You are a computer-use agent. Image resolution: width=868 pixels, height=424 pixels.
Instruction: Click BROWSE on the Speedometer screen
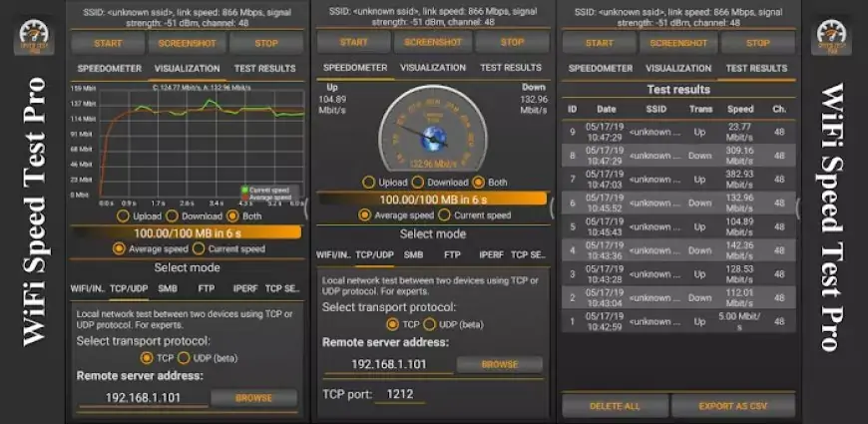pos(499,364)
